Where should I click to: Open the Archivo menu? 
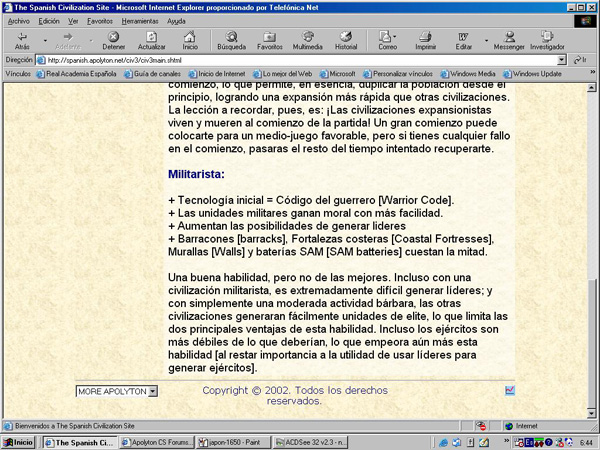18,20
